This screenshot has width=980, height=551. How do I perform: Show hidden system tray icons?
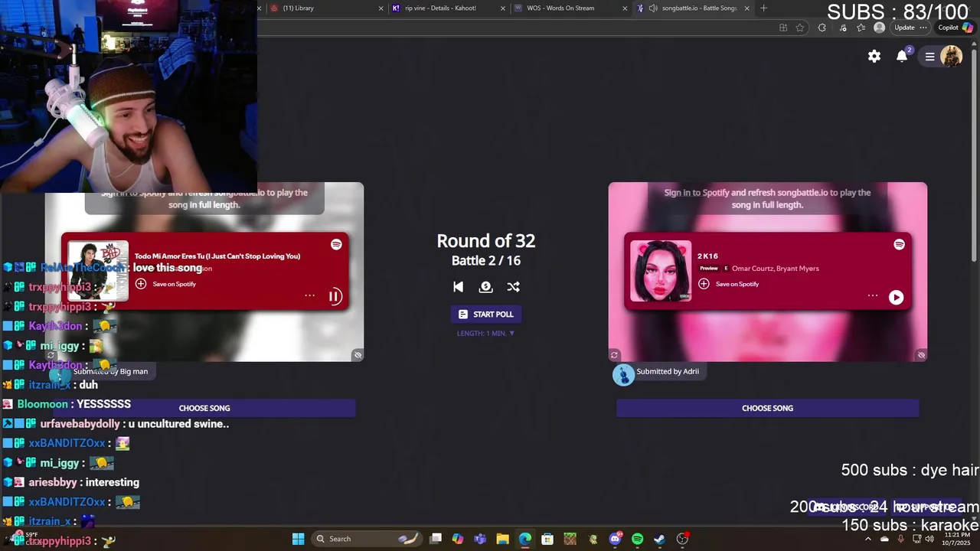pyautogui.click(x=868, y=539)
